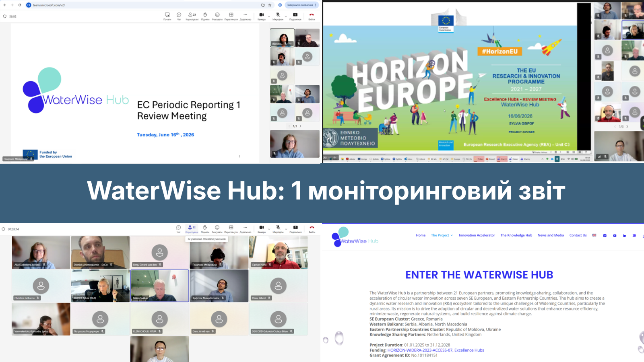Show the 23 Користувачі in the 56:02 meeting
Viewport: 644px width, 362px height.
[192, 16]
